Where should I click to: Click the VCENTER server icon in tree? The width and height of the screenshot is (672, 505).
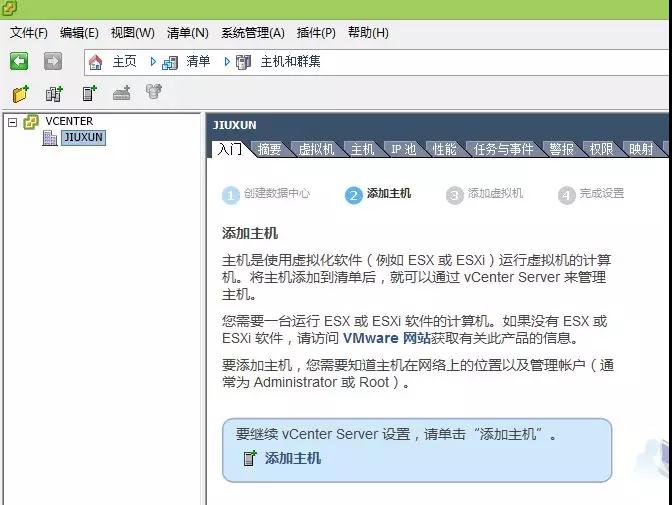coord(31,122)
